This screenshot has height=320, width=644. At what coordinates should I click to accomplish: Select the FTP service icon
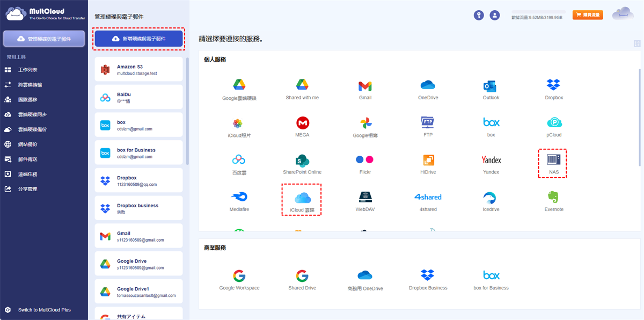428,122
